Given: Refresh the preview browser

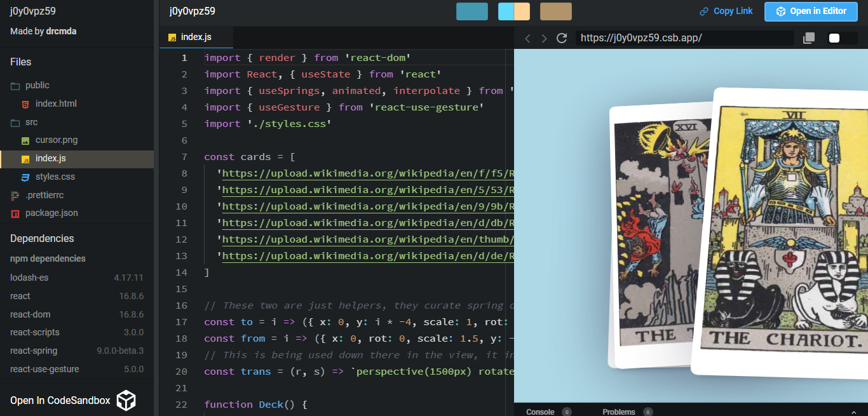Looking at the screenshot, I should [x=562, y=38].
